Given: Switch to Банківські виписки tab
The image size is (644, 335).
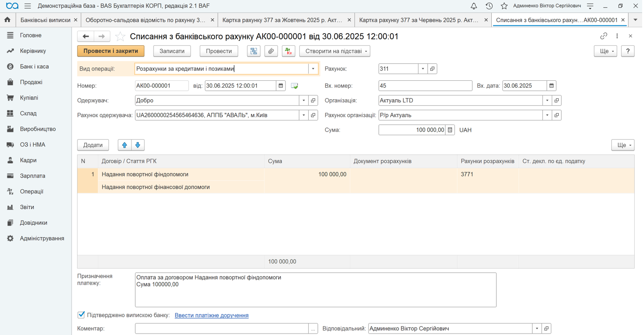Looking at the screenshot, I should point(45,20).
